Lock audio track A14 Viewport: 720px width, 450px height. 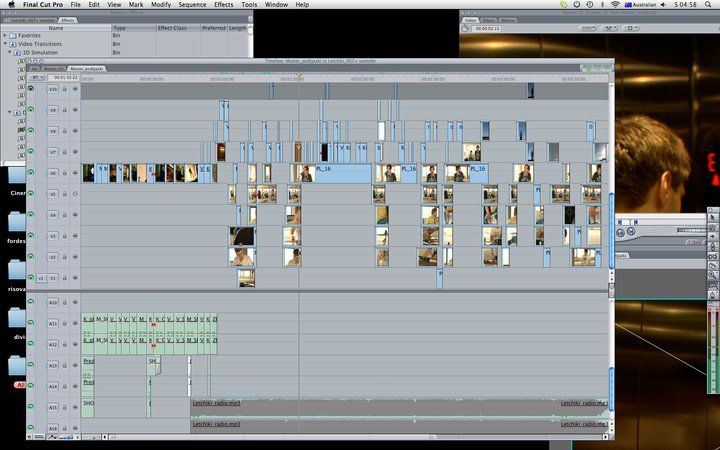coord(65,386)
